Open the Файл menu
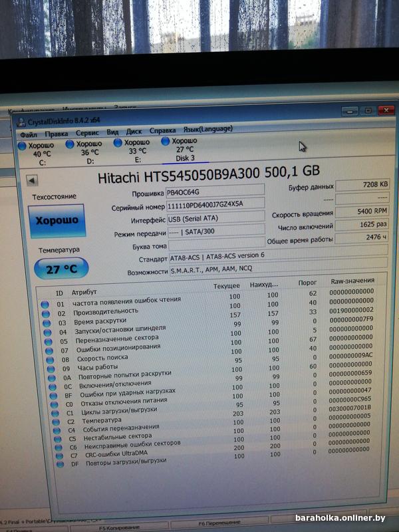Image resolution: width=399 pixels, height=532 pixels. click(x=29, y=135)
